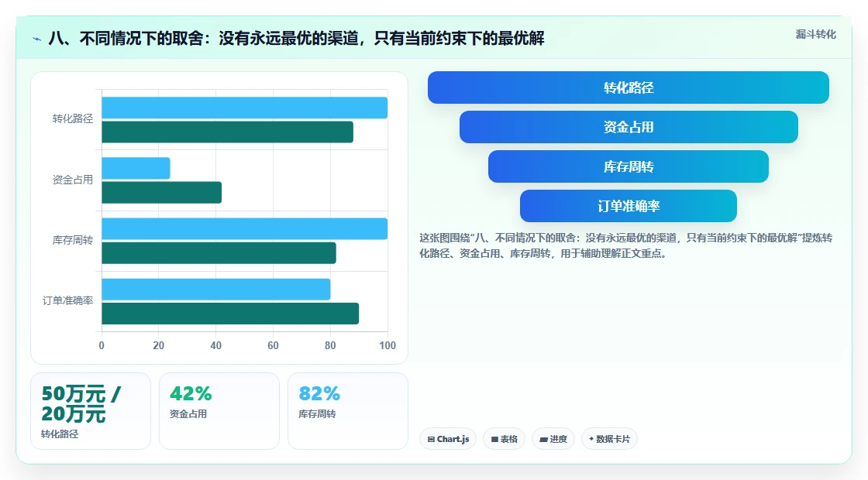Viewport: 868px width, 480px height.
Task: Click the dark green 转化路径 bar
Action: [228, 132]
